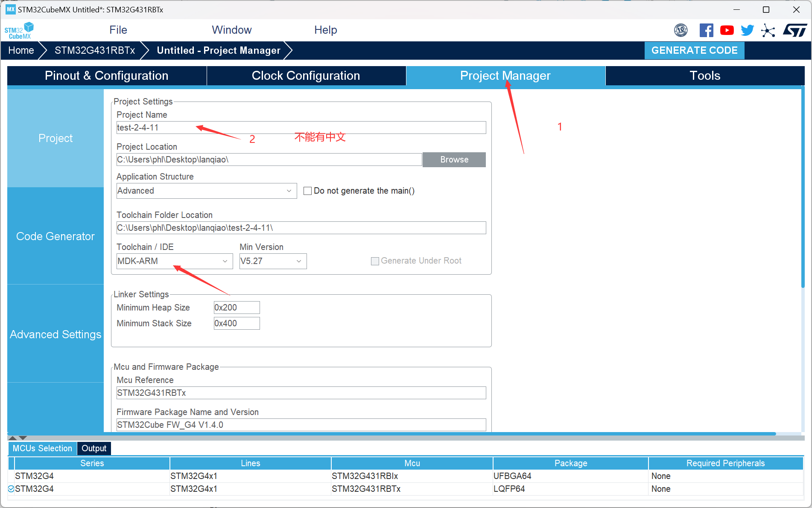Select the Project side section

pos(55,138)
